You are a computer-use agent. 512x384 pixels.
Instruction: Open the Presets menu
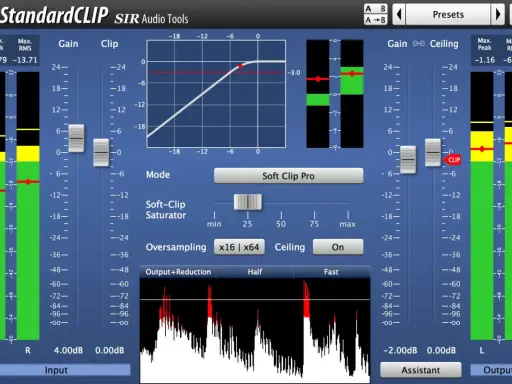click(x=448, y=14)
